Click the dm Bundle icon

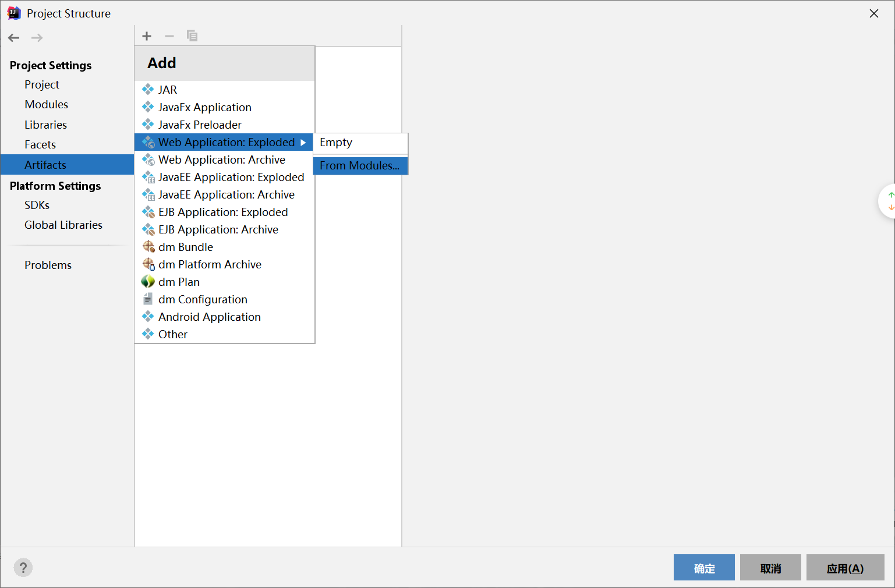pyautogui.click(x=148, y=247)
